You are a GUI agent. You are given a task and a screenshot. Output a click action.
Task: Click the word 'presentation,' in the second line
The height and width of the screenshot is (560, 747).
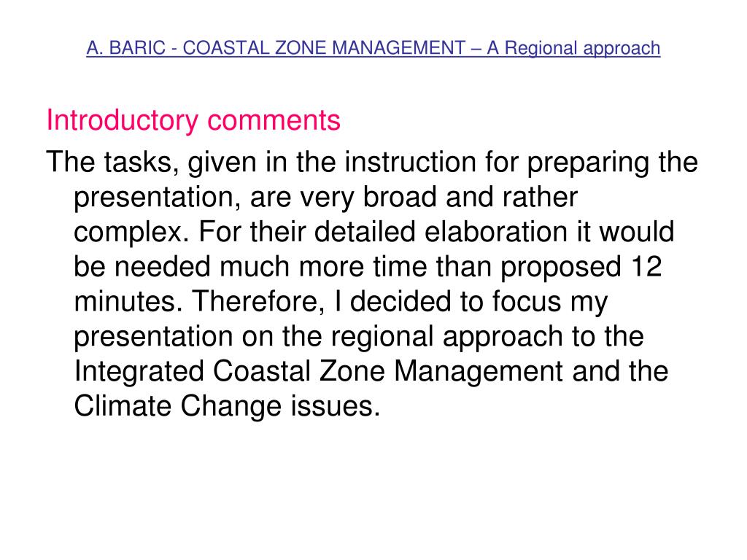point(158,197)
